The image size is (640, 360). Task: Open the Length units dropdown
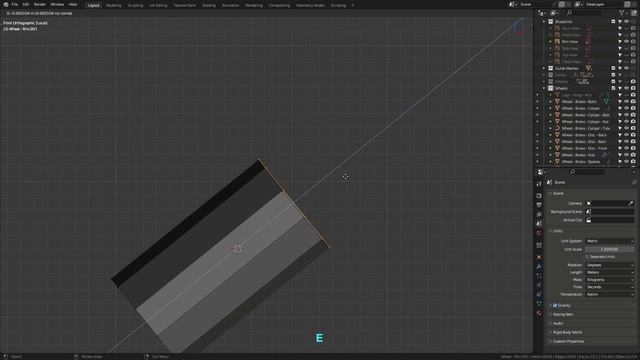pyautogui.click(x=610, y=272)
